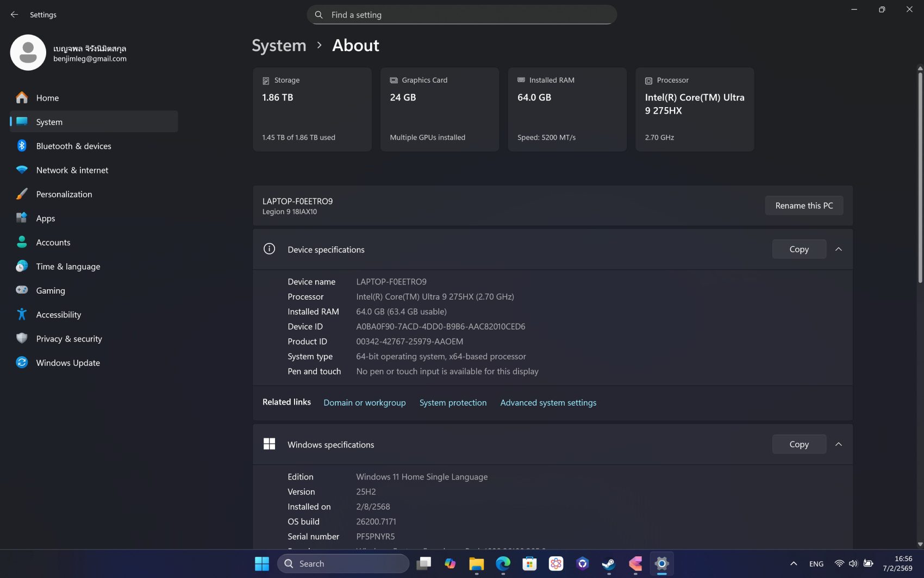
Task: Open the clock and date 16:56
Action: [898, 564]
